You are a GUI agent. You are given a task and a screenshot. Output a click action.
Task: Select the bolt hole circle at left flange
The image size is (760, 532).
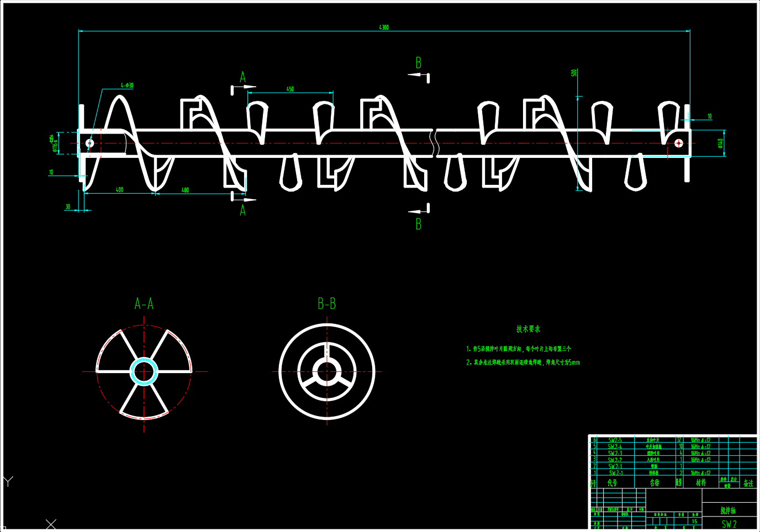[89, 143]
